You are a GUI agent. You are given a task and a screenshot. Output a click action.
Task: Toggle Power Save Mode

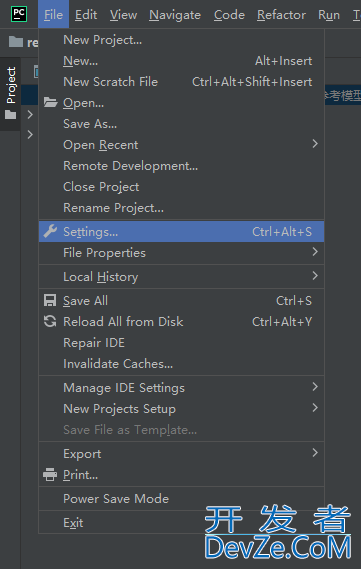tap(181, 499)
